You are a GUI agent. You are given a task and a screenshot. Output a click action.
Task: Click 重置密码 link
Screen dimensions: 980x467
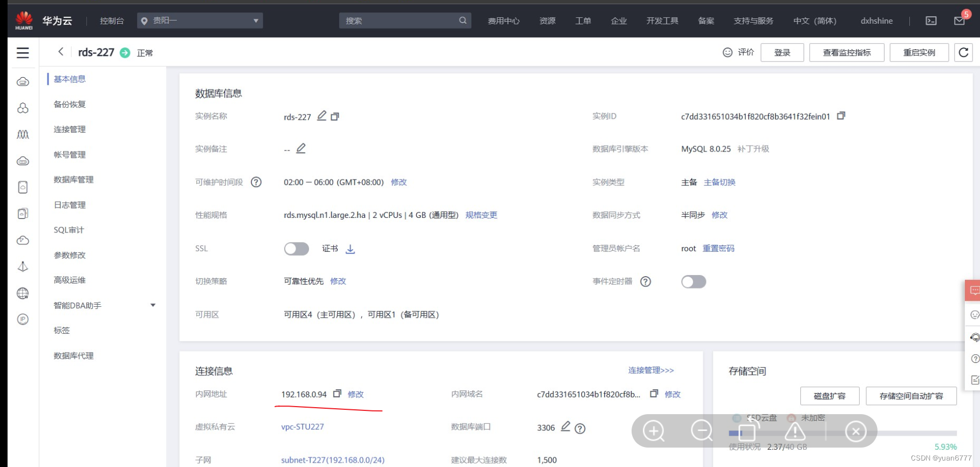[718, 248]
